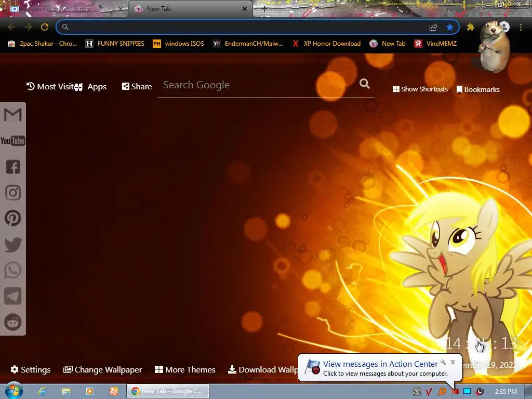The image size is (532, 399).
Task: Click the Most Visited button
Action: 50,87
